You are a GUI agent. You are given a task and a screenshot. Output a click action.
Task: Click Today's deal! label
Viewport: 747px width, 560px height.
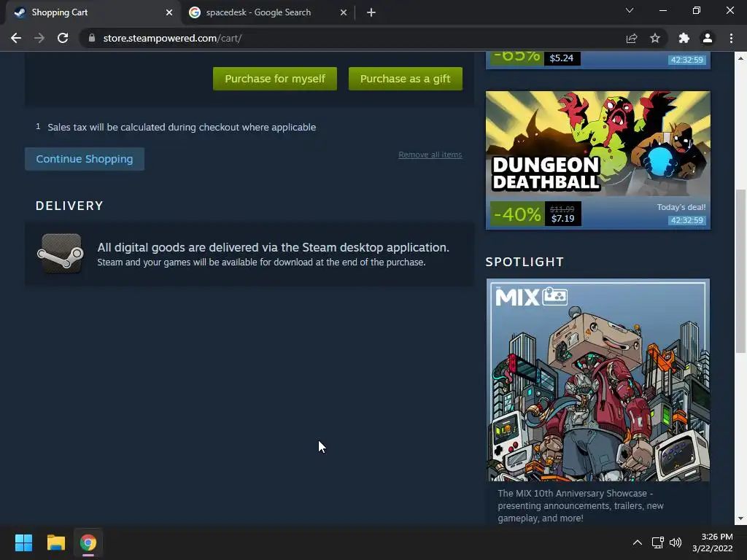point(681,207)
